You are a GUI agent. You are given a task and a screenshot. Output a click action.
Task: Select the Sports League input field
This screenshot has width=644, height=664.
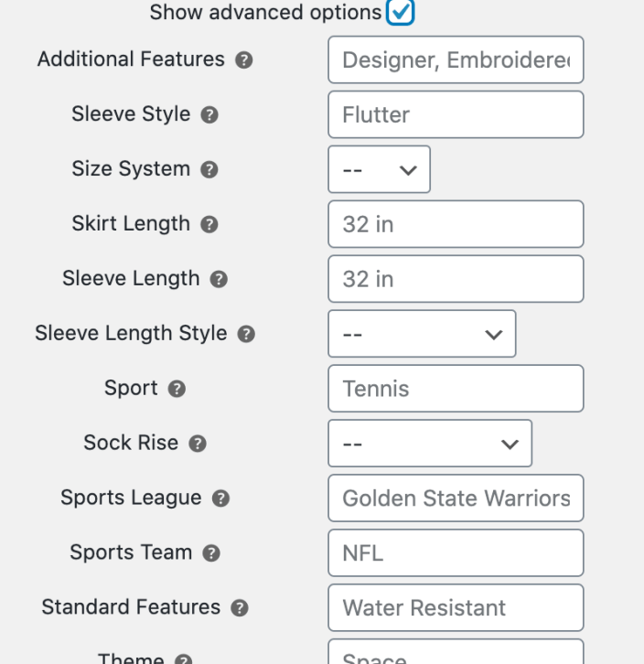click(456, 498)
